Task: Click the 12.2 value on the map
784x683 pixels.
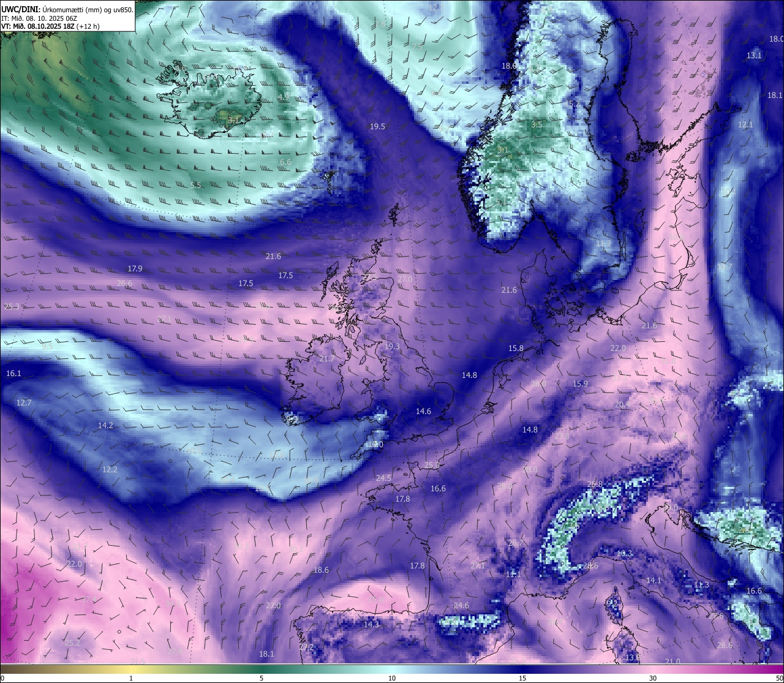Action: (110, 470)
